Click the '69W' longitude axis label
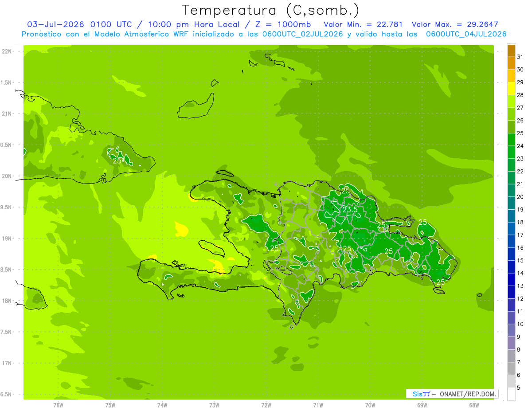This screenshot has height=411, width=532. click(x=422, y=405)
